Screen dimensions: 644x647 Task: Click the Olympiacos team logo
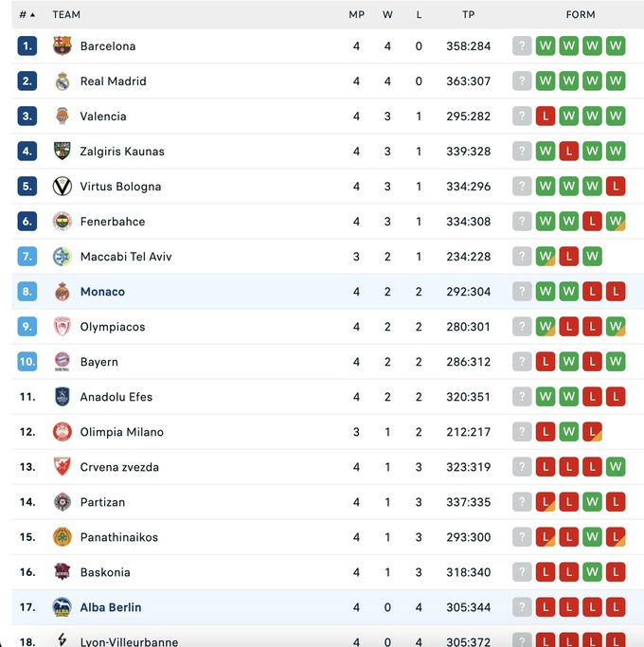coord(62,326)
